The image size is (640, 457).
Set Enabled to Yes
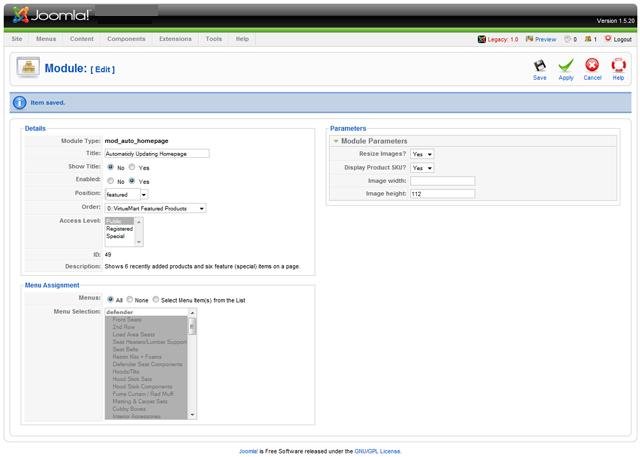click(x=132, y=181)
